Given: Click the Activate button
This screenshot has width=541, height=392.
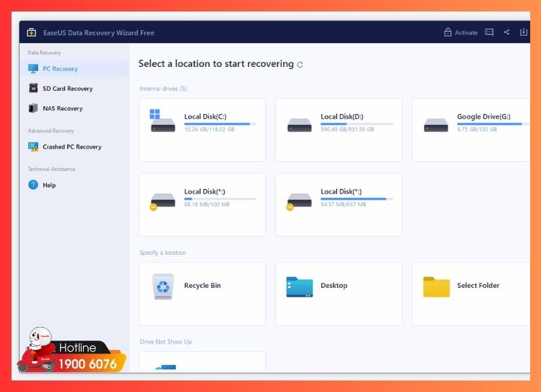Looking at the screenshot, I should tap(461, 32).
